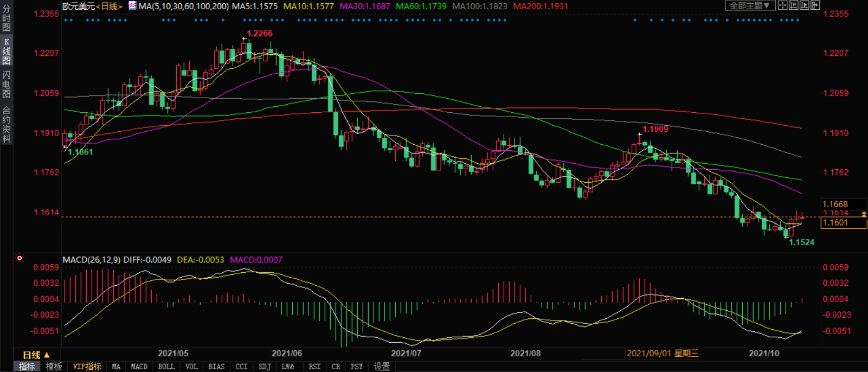Switch to the 闪电图 view tab
This screenshot has height=372, width=868.
pyautogui.click(x=6, y=84)
